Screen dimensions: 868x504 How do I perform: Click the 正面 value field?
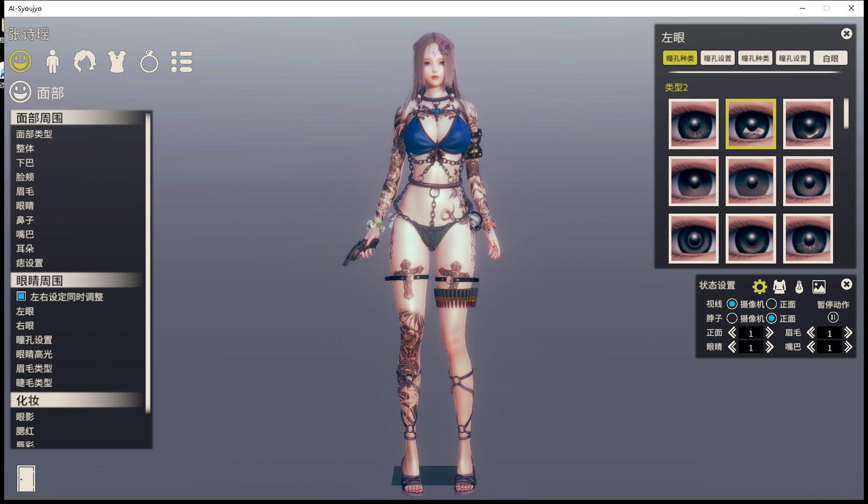pos(751,333)
